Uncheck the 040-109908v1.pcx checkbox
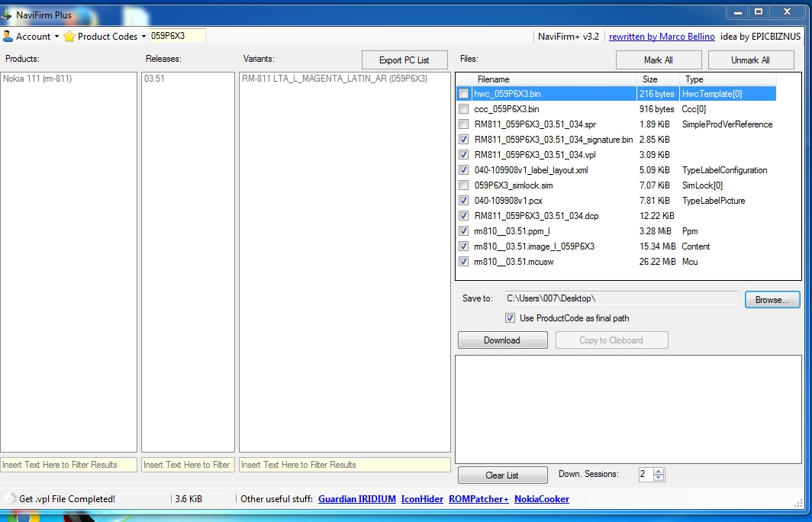 tap(463, 201)
